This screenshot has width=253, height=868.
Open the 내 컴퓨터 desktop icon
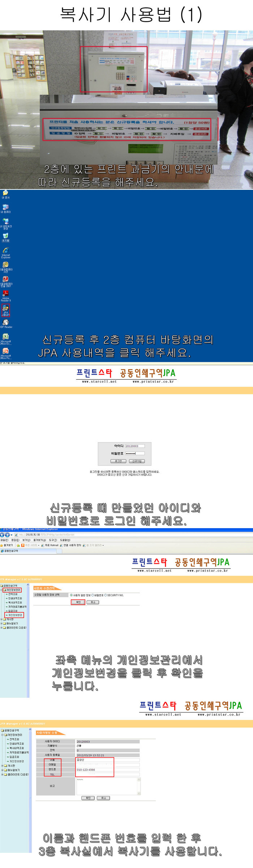tap(6, 209)
